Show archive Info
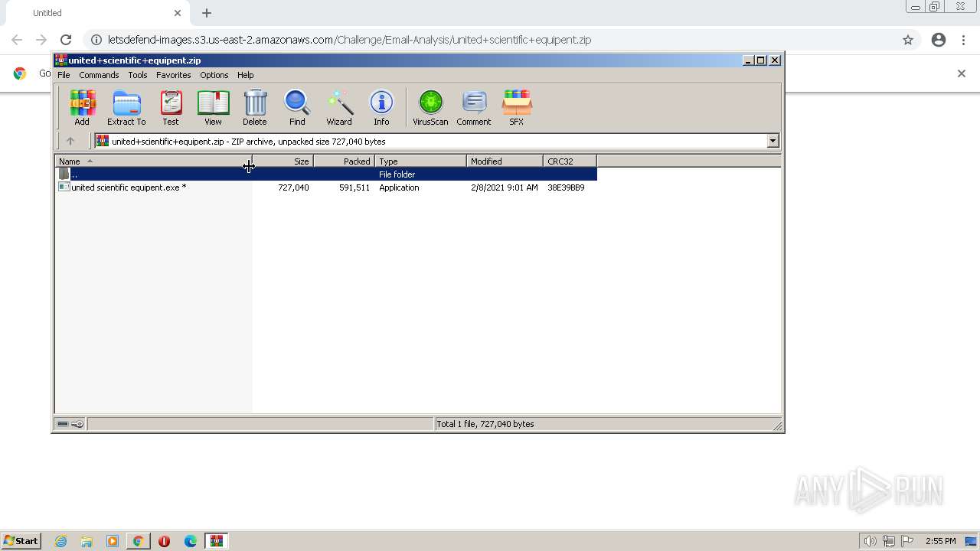980x551 pixels. point(381,107)
